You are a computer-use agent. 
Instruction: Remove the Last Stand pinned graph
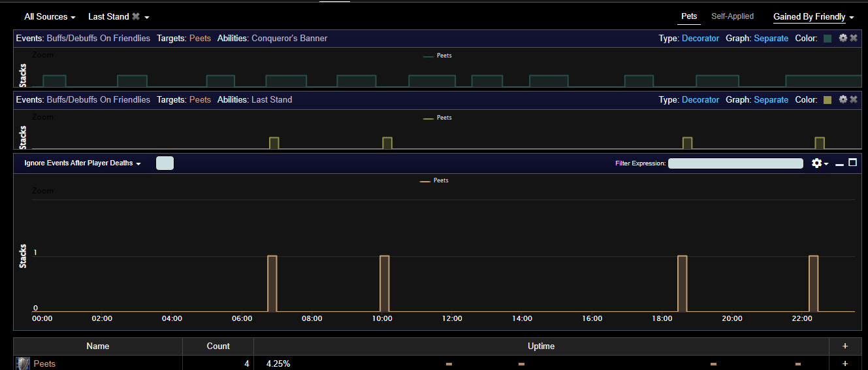tap(853, 99)
